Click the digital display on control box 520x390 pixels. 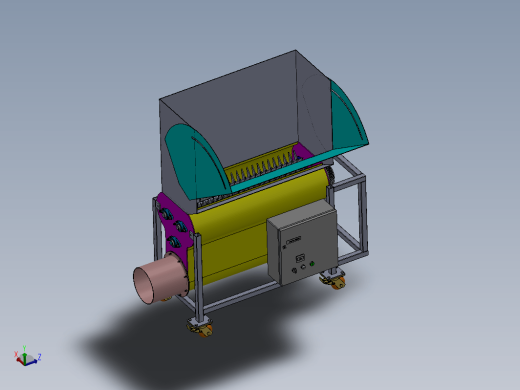300,258
